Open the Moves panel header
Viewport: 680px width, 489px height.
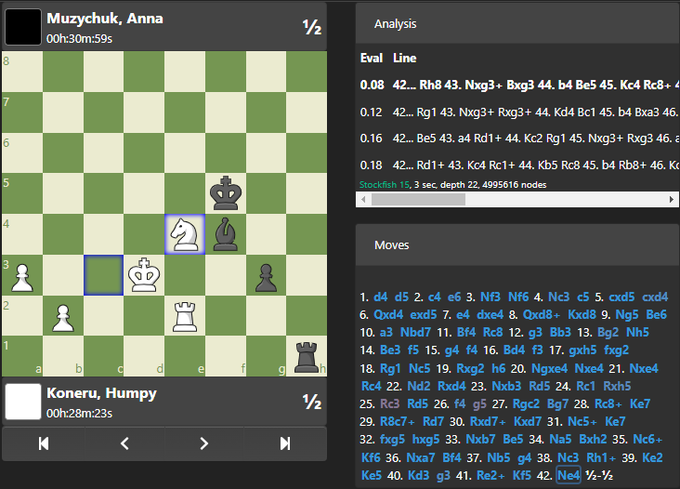click(391, 245)
